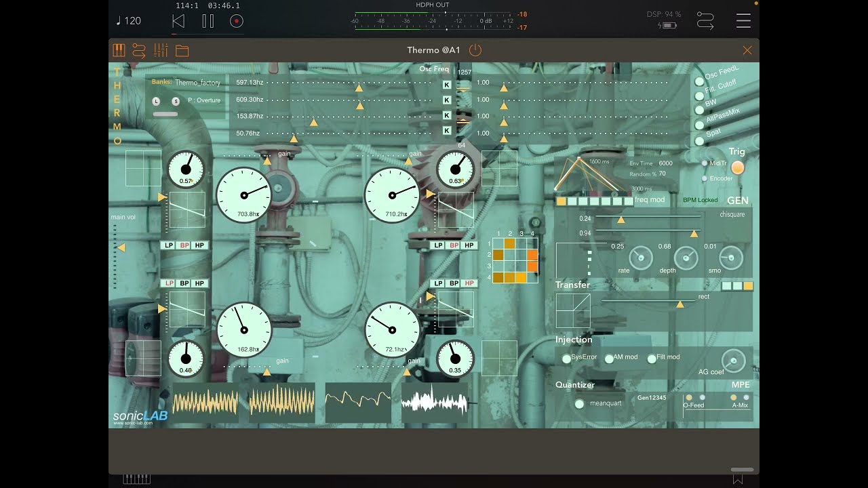Open the chisquare generator type selector
Image resolution: width=868 pixels, height=488 pixels.
click(x=732, y=214)
